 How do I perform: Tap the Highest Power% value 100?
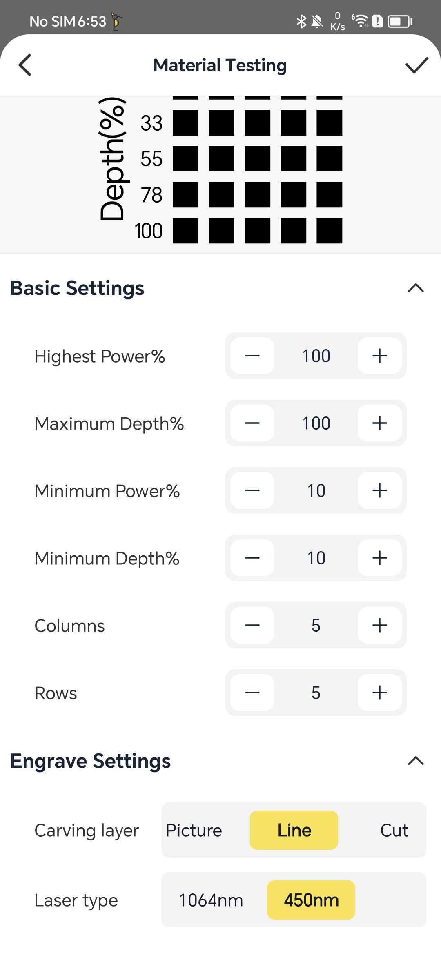click(316, 356)
